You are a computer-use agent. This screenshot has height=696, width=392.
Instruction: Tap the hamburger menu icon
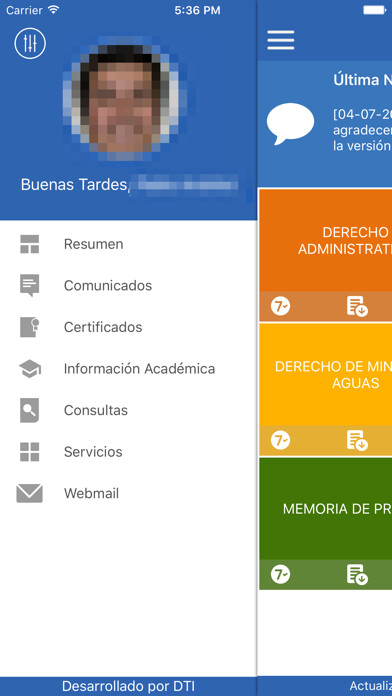(x=281, y=40)
